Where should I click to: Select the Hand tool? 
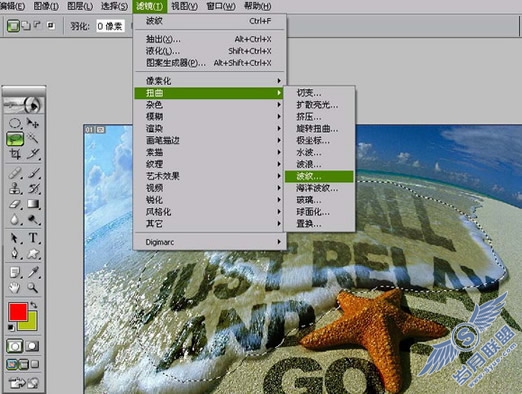point(15,288)
